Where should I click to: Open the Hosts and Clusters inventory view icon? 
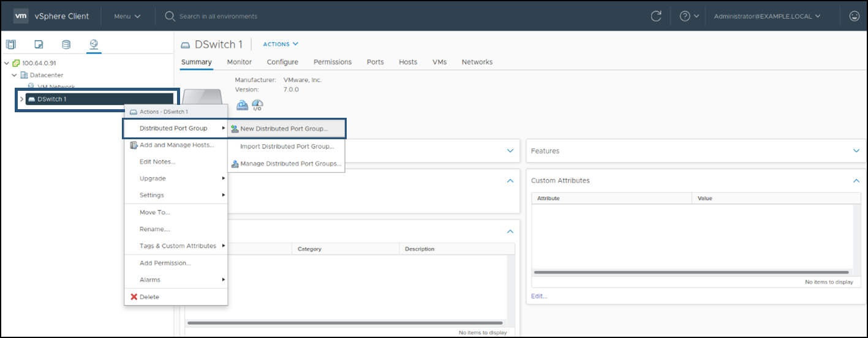tap(10, 44)
